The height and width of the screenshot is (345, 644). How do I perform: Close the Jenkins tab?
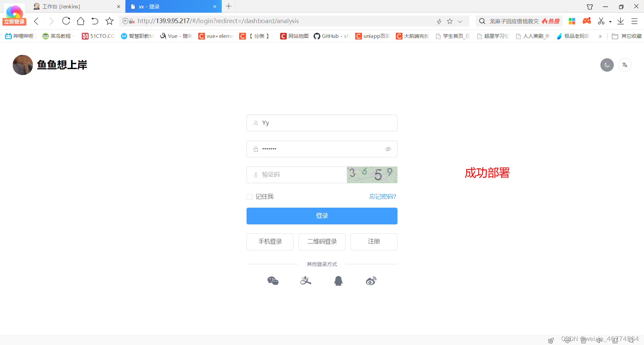click(118, 6)
